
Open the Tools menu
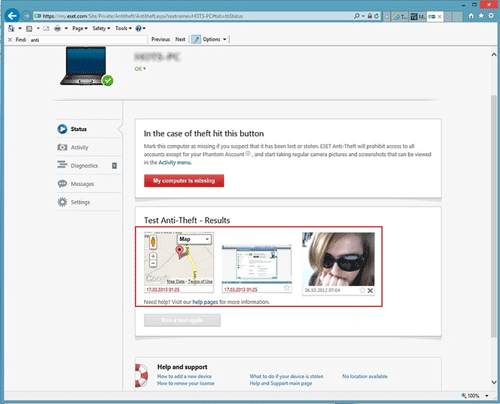tap(123, 28)
